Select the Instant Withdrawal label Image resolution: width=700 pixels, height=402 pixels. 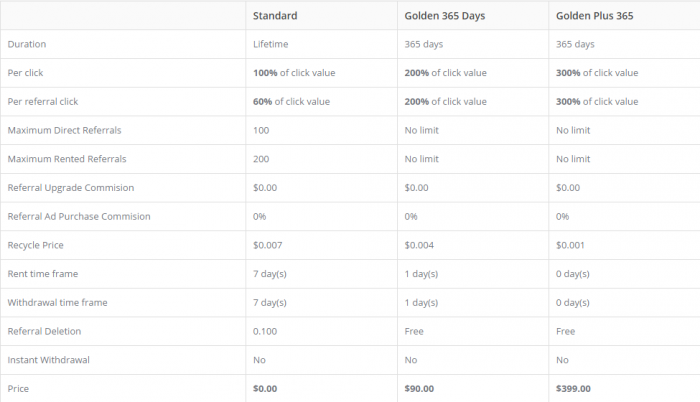(49, 360)
